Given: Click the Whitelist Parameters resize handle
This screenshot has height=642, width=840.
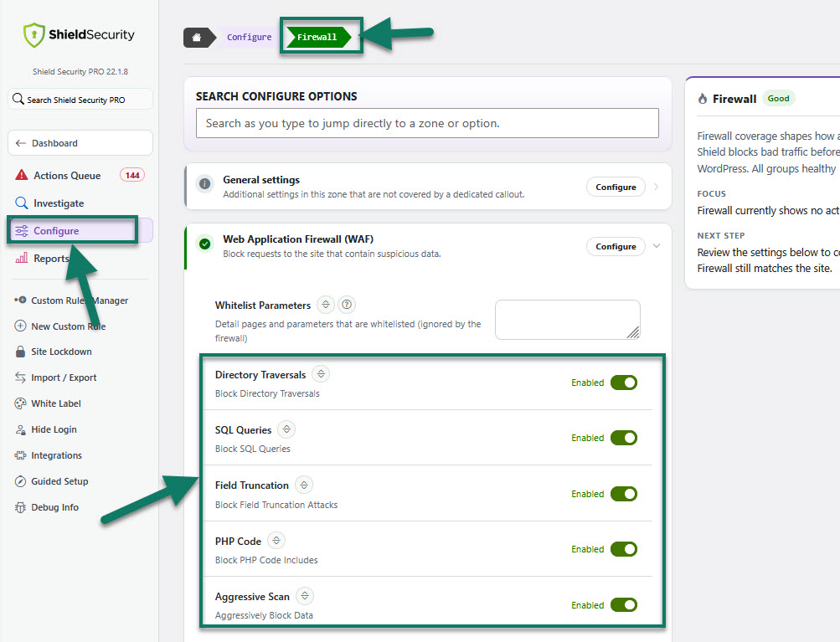Looking at the screenshot, I should (633, 332).
